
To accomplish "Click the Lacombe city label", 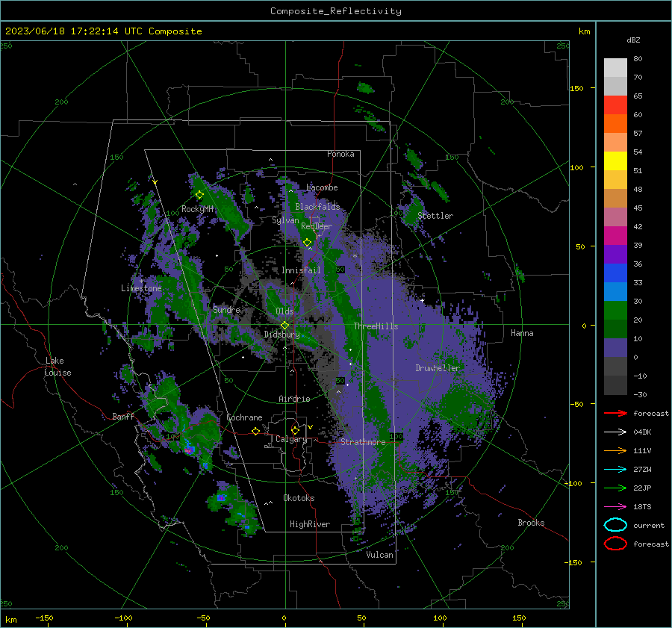I will pos(322,187).
